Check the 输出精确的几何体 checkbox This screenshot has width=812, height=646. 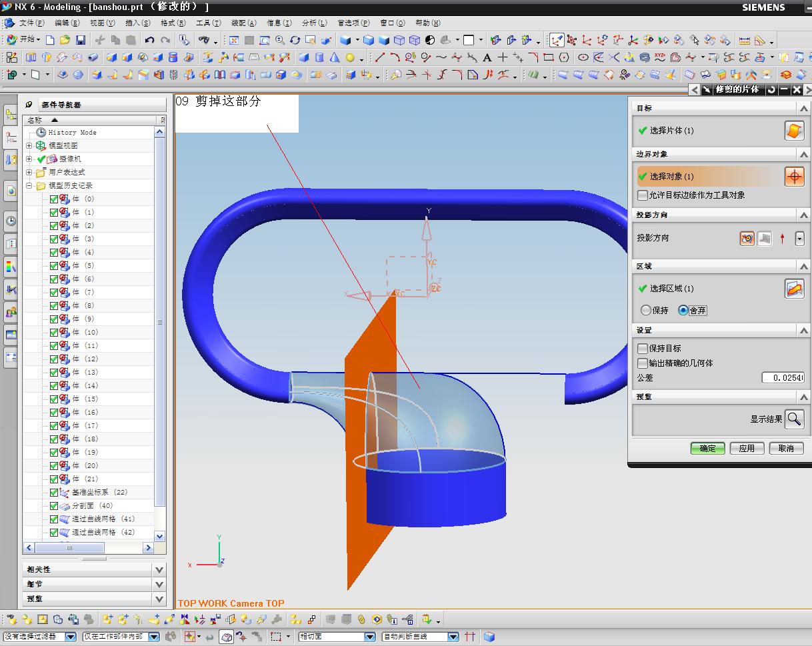(643, 363)
